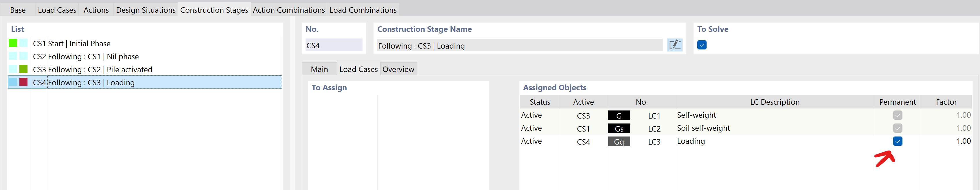Click the black G badge for LC1
The height and width of the screenshot is (190, 980).
(619, 115)
